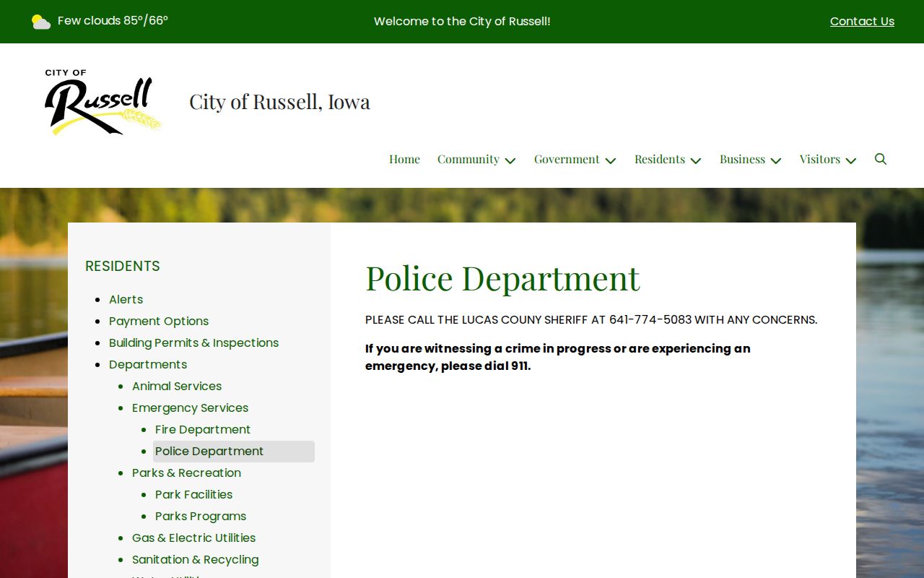The width and height of the screenshot is (924, 578).
Task: Open Gas & Electric Utilities link
Action: pos(193,538)
